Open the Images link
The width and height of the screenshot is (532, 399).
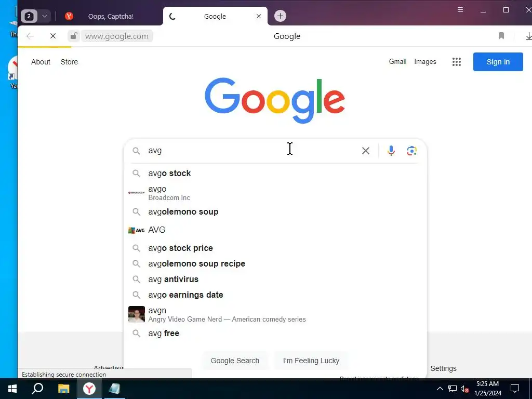(x=425, y=61)
